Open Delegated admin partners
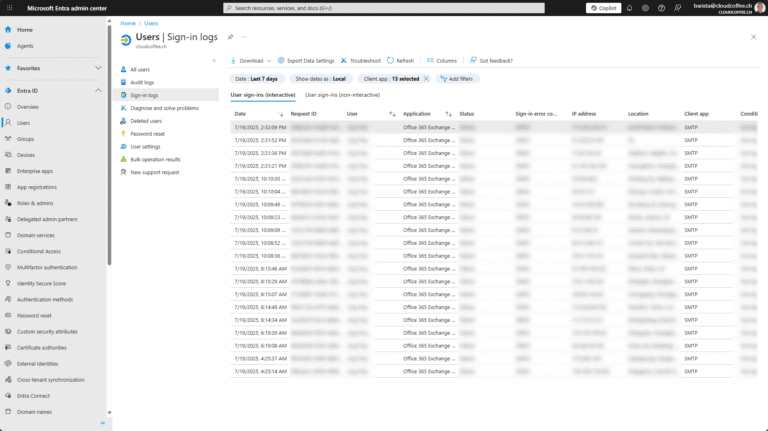 [x=47, y=219]
